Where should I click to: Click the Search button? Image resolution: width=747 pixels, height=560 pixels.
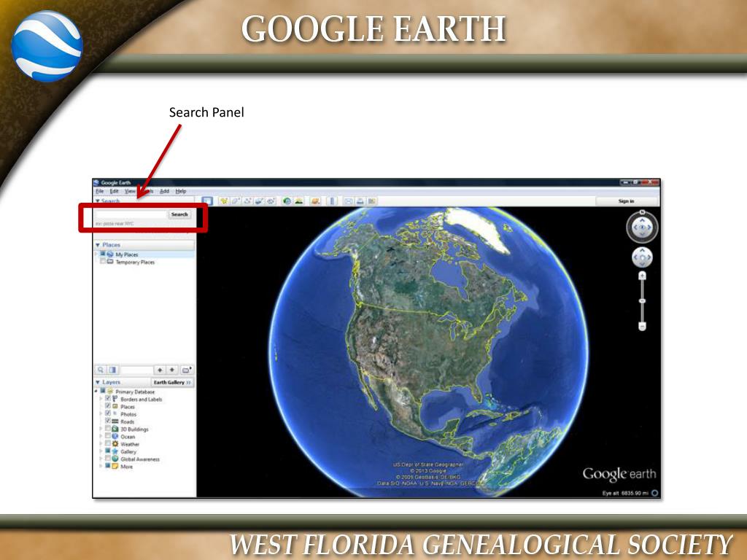(179, 214)
